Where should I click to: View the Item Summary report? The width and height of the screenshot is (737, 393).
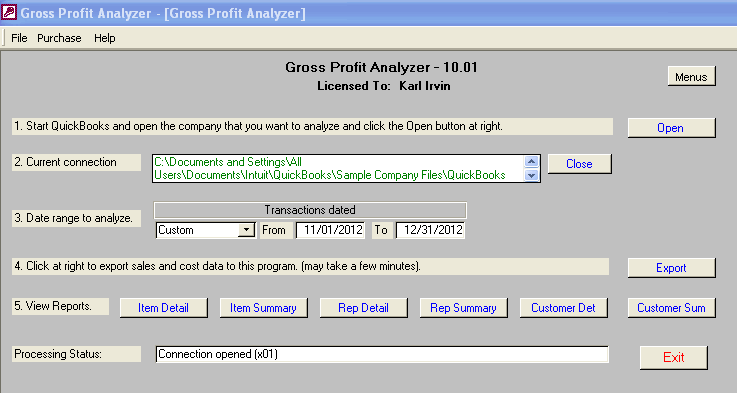[x=264, y=308]
